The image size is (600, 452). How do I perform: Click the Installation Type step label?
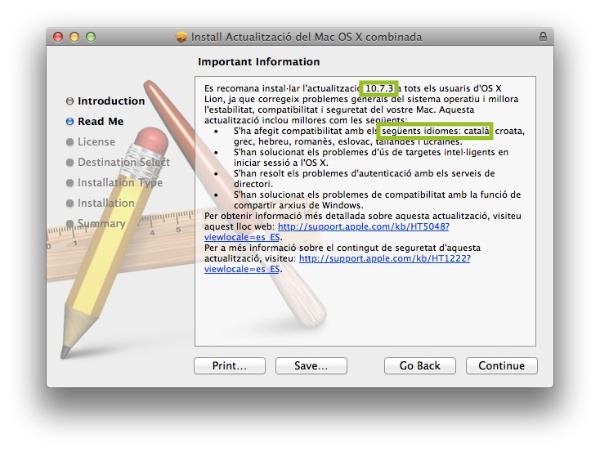120,183
